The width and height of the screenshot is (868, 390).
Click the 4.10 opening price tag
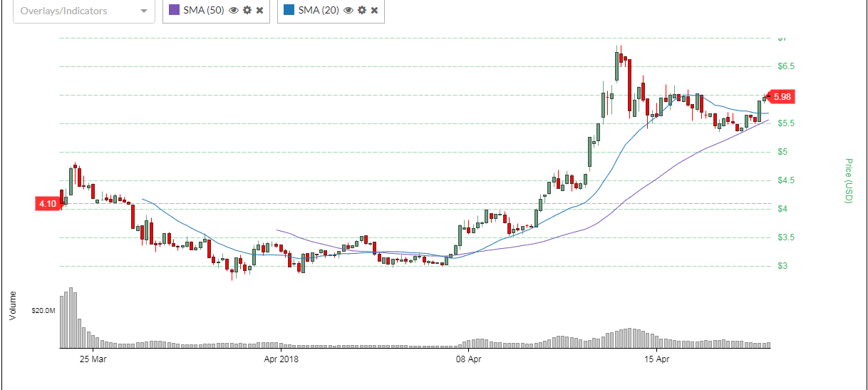(x=49, y=204)
